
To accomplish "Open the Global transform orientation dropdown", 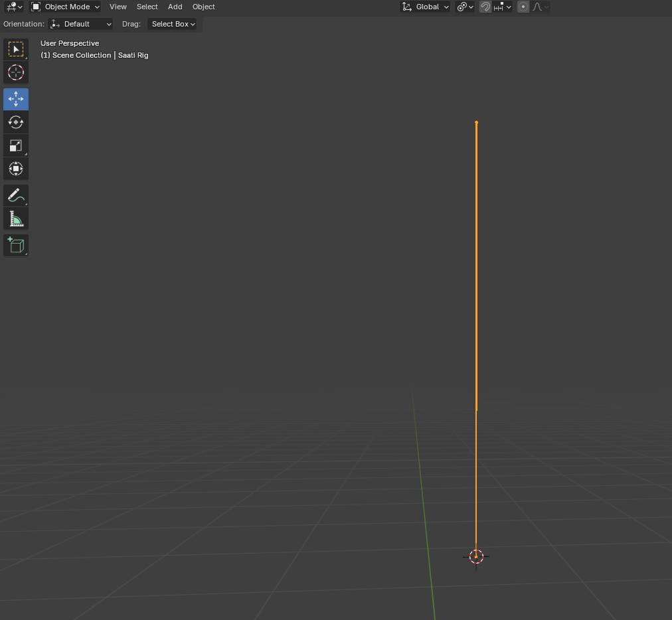I will tap(425, 7).
